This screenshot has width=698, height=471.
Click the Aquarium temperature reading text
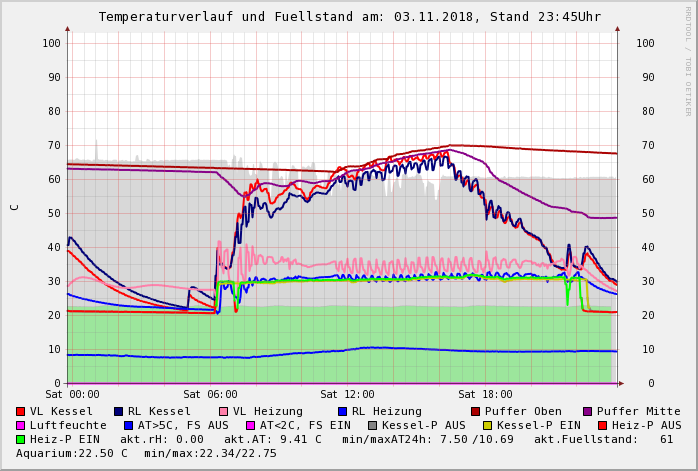click(72, 453)
